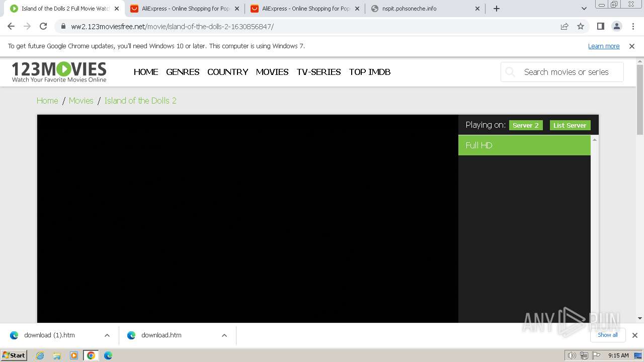
Task: Open the Windows Start menu
Action: 14,355
